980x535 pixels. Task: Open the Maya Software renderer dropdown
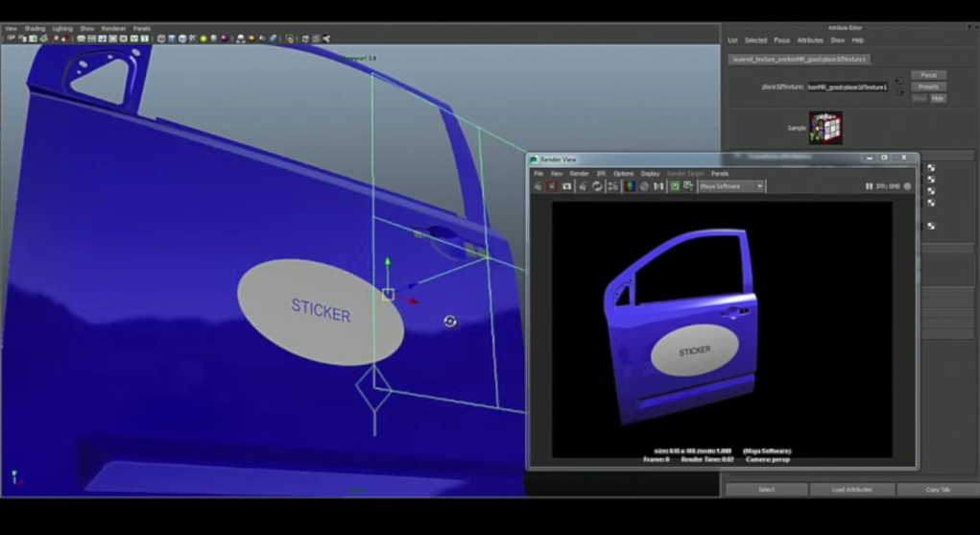(731, 186)
